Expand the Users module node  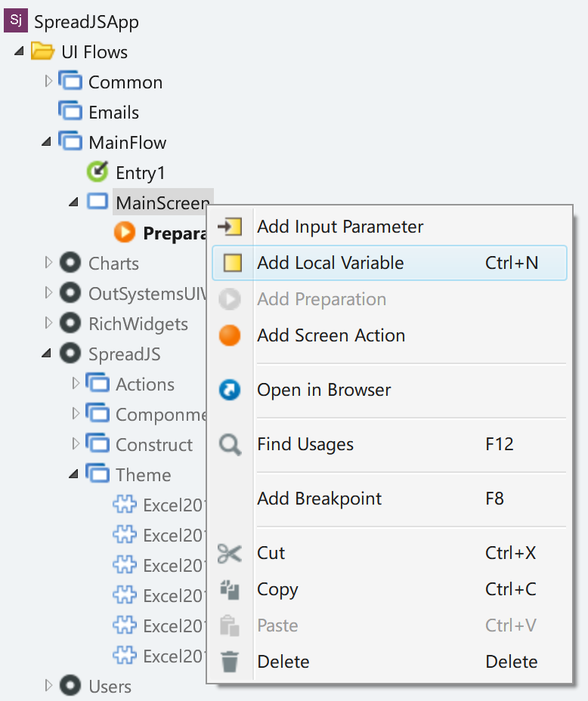(48, 685)
